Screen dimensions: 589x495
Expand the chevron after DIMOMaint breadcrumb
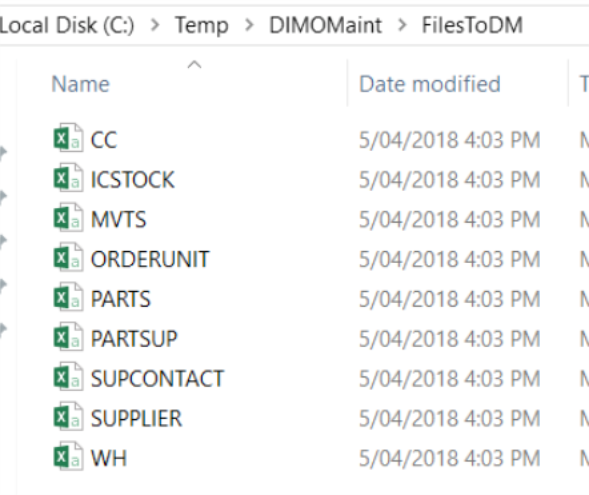[x=402, y=26]
